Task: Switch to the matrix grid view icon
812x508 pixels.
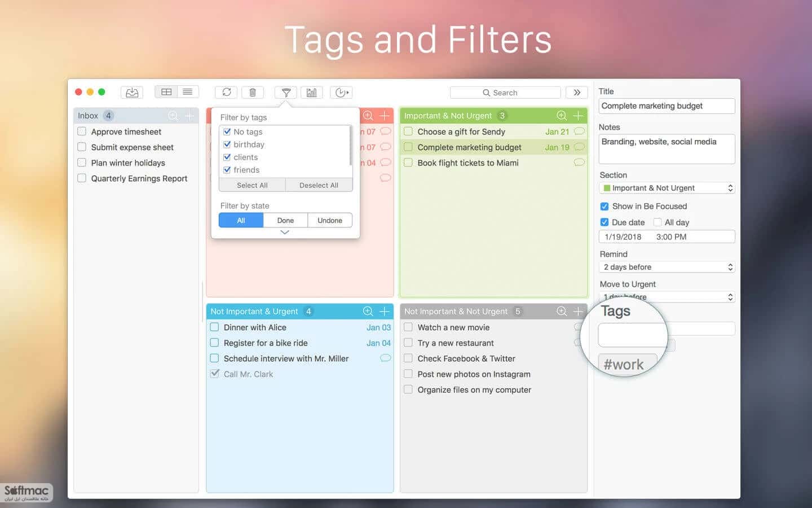Action: point(166,92)
